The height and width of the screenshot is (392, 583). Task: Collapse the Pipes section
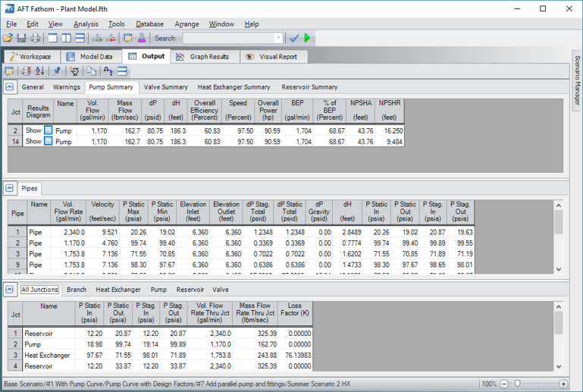[10, 188]
